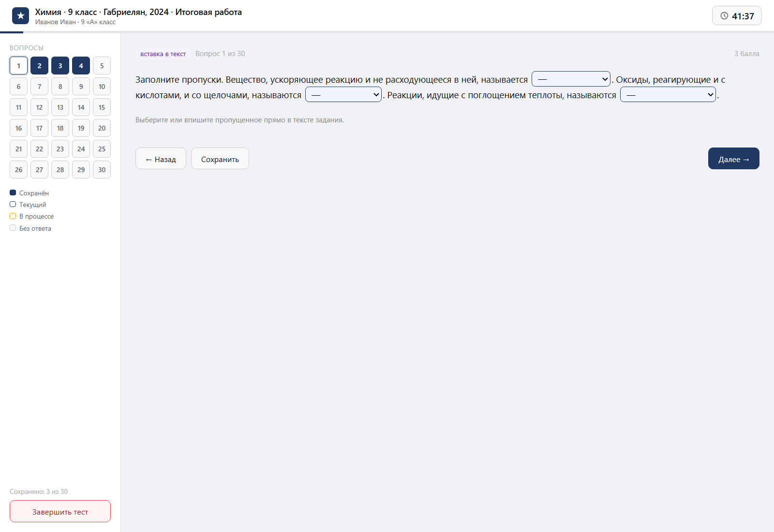Open question 28 in navigator
Image resolution: width=774 pixels, height=532 pixels.
[60, 170]
